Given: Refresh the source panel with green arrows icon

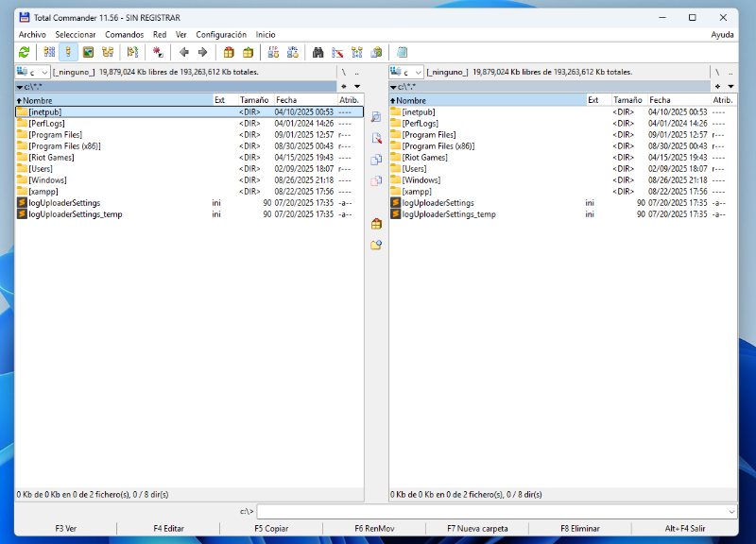Looking at the screenshot, I should 25,52.
